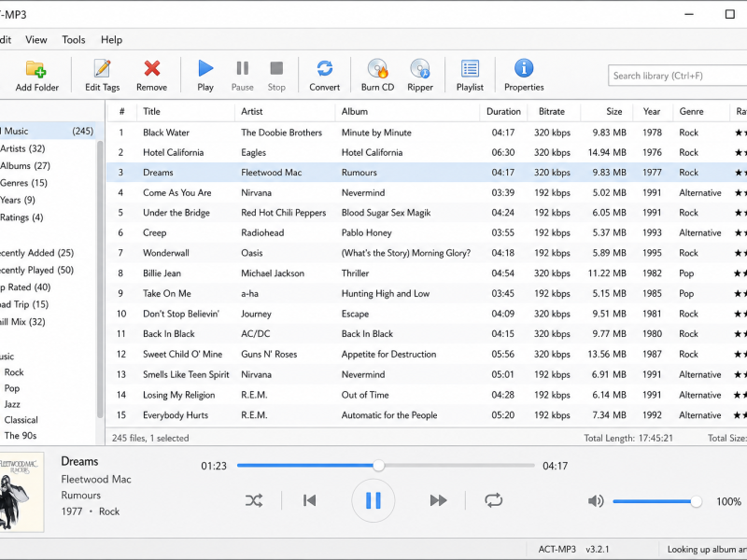Skip to the previous track
The image size is (747, 560).
coord(309,500)
